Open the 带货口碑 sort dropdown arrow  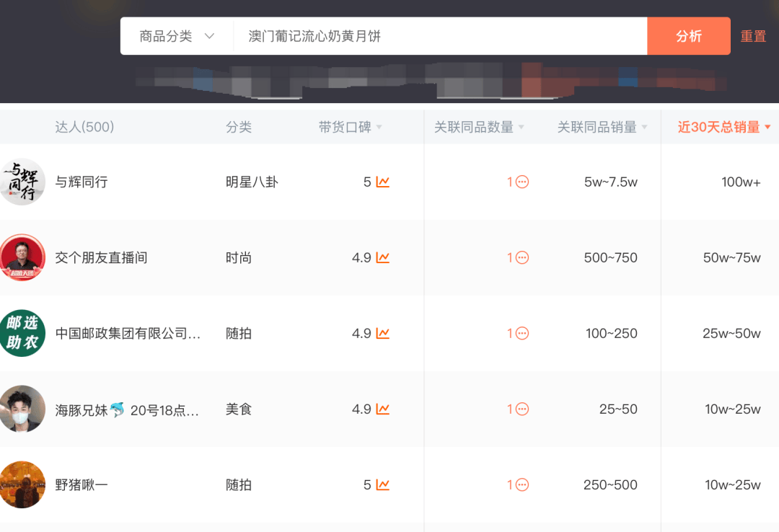378,127
